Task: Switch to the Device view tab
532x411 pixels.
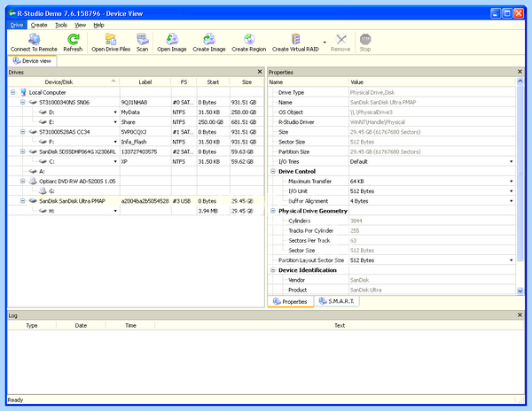Action: [32, 61]
